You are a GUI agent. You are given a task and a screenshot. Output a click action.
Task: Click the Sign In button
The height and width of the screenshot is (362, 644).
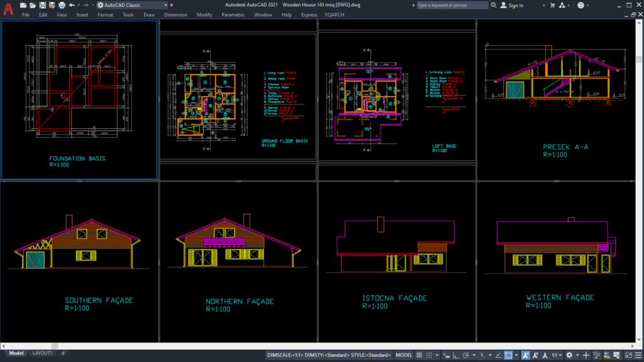tap(512, 5)
